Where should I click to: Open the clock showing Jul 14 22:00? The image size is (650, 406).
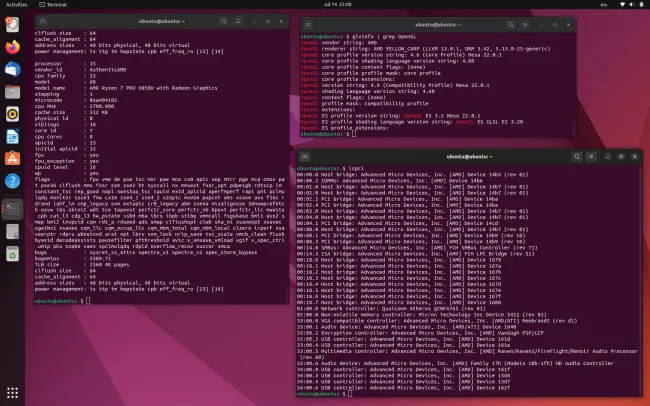coord(337,4)
